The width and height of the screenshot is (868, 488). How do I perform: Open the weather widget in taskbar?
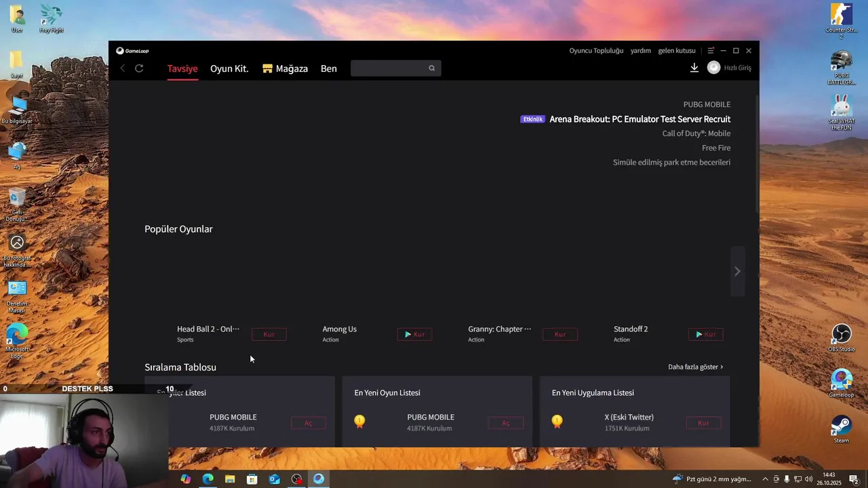tap(712, 479)
